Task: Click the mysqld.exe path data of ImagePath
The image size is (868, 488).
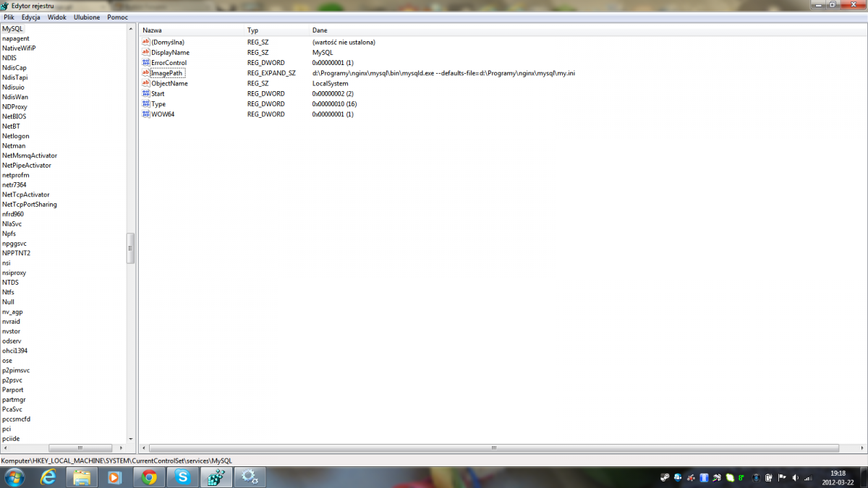Action: click(443, 73)
